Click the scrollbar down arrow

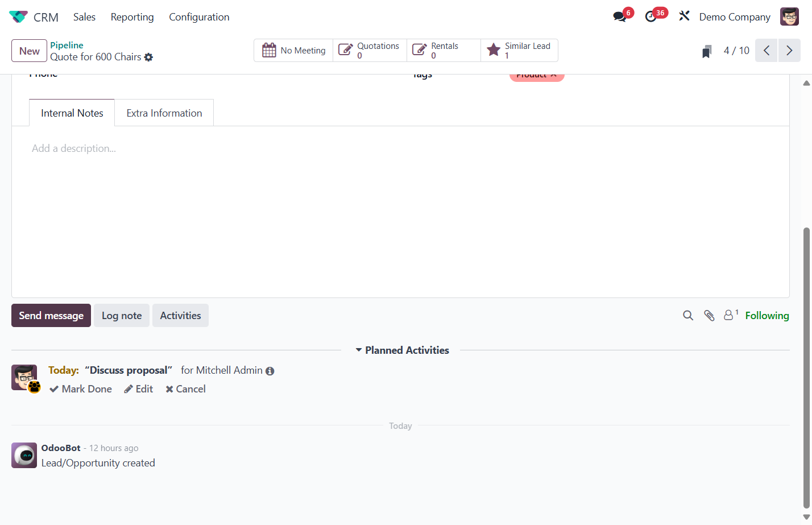(x=806, y=517)
